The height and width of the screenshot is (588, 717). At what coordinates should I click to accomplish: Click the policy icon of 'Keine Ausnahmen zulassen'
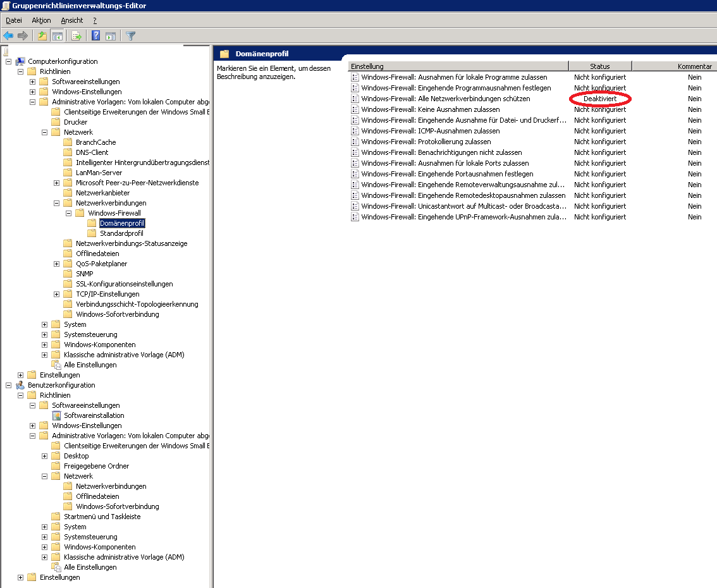coord(355,109)
